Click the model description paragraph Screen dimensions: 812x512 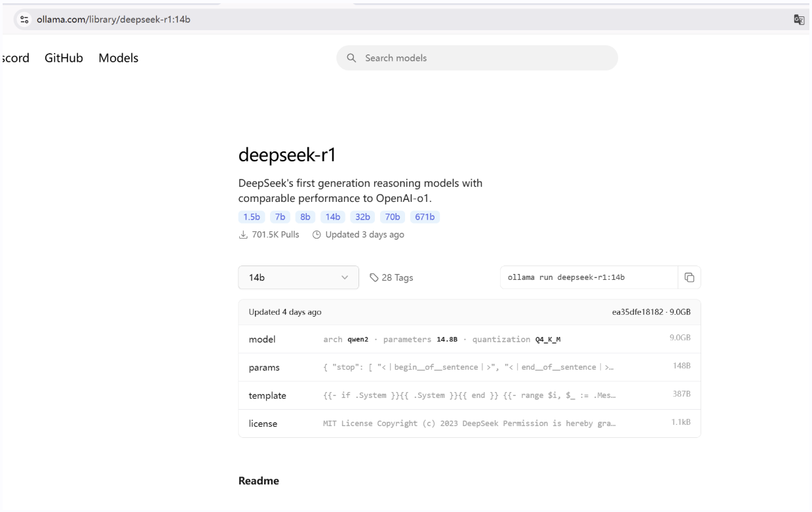[x=360, y=189]
